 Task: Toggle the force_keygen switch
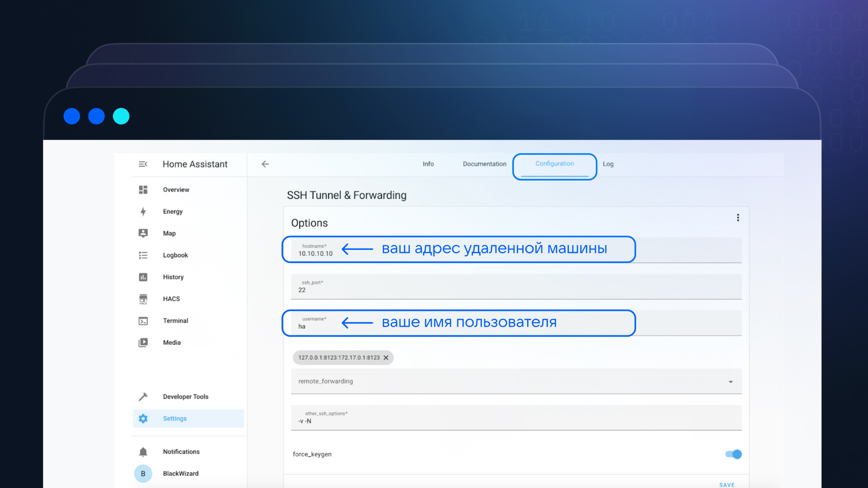click(x=733, y=454)
